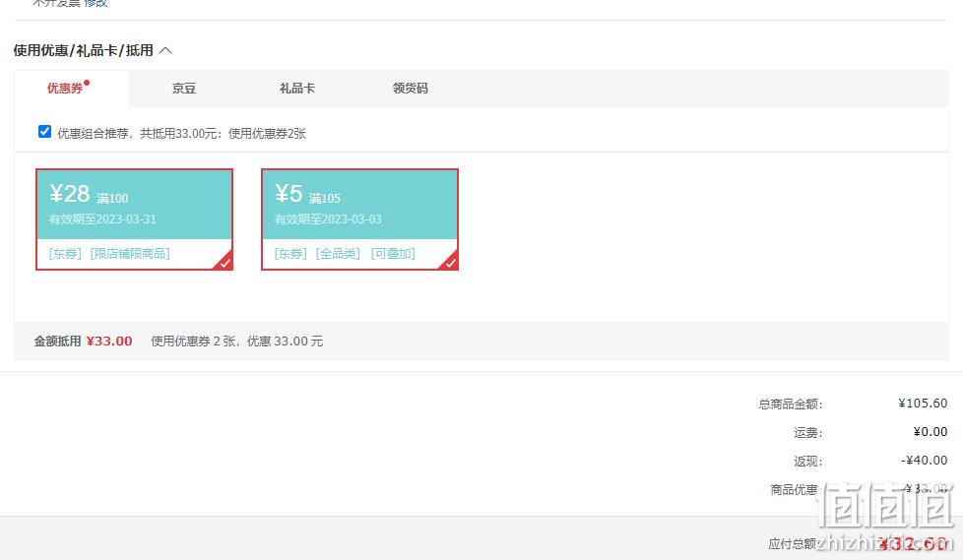Click the [东券] label on ¥5 coupon
Screen dimensions: 963x560
click(290, 254)
